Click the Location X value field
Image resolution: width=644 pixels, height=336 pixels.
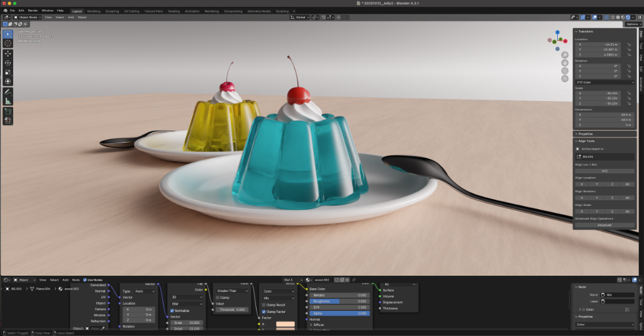[599, 45]
